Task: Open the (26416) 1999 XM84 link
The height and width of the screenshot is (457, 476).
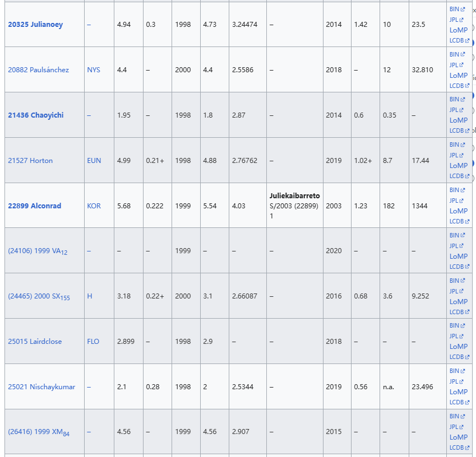Action: 39,432
